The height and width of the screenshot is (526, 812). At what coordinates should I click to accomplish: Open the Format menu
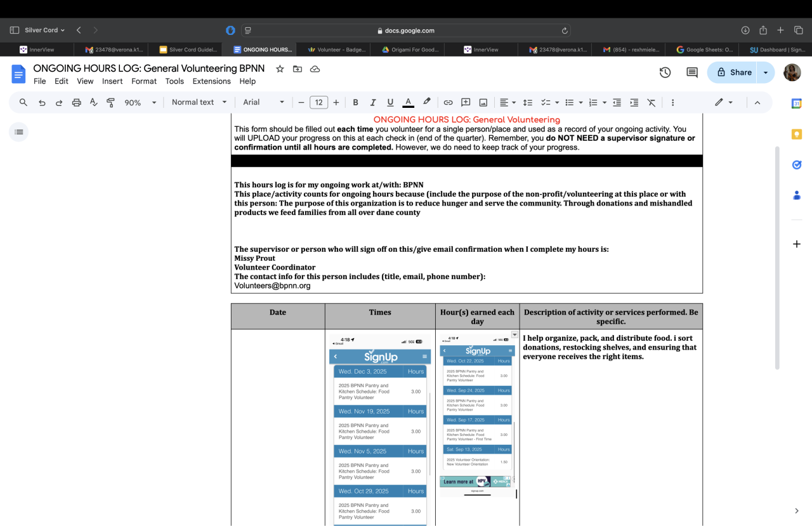(x=144, y=81)
